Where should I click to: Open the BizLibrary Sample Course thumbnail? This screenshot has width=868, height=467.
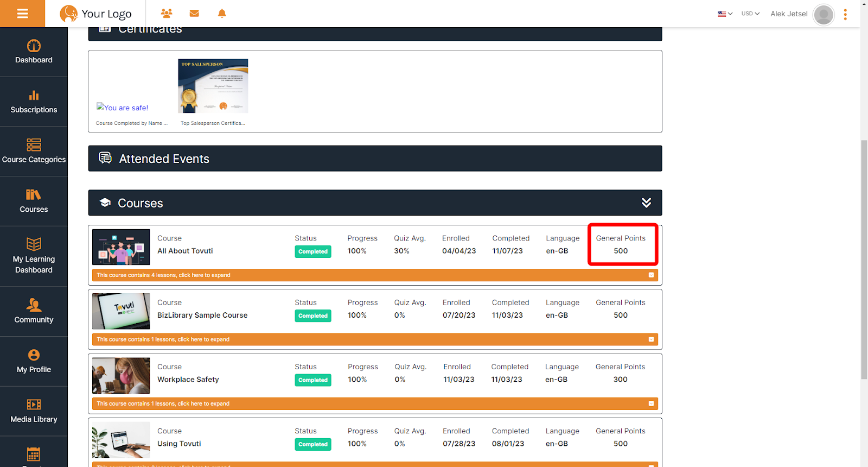(x=121, y=311)
